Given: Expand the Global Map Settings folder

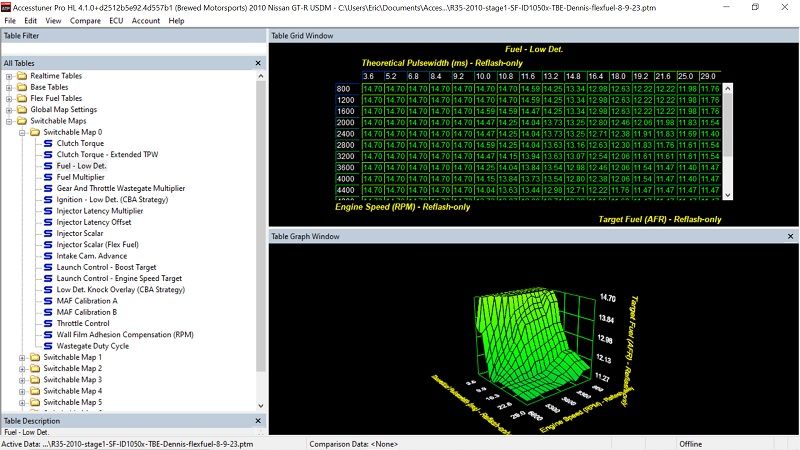Looking at the screenshot, I should 9,110.
